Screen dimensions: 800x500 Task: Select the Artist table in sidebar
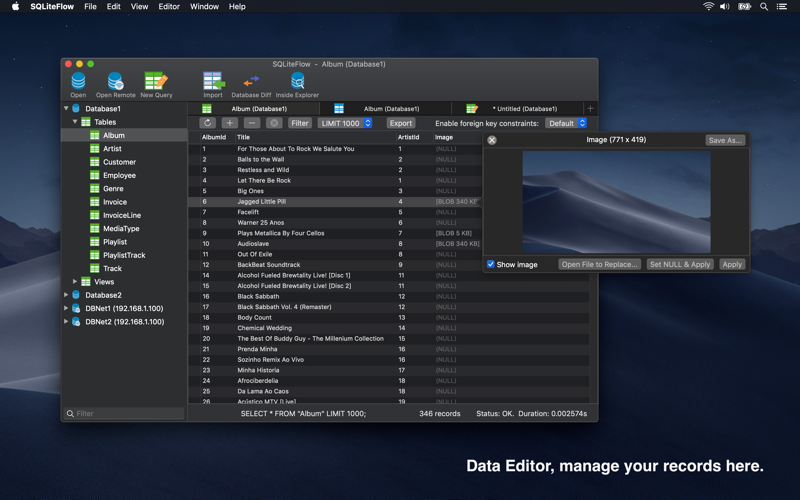[112, 148]
